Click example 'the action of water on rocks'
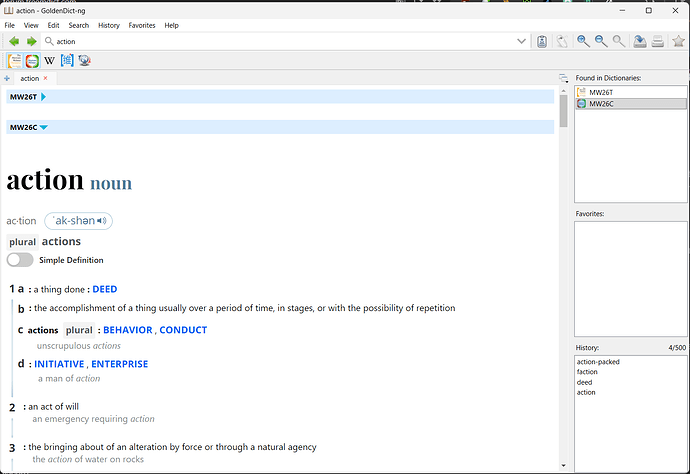This screenshot has height=474, width=690. click(88, 459)
